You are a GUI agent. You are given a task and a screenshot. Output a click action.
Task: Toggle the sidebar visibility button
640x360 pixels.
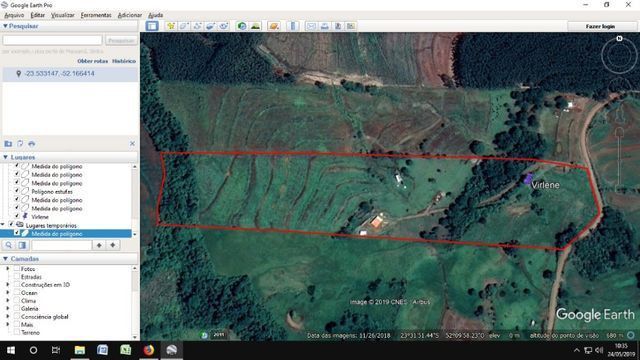pos(152,26)
